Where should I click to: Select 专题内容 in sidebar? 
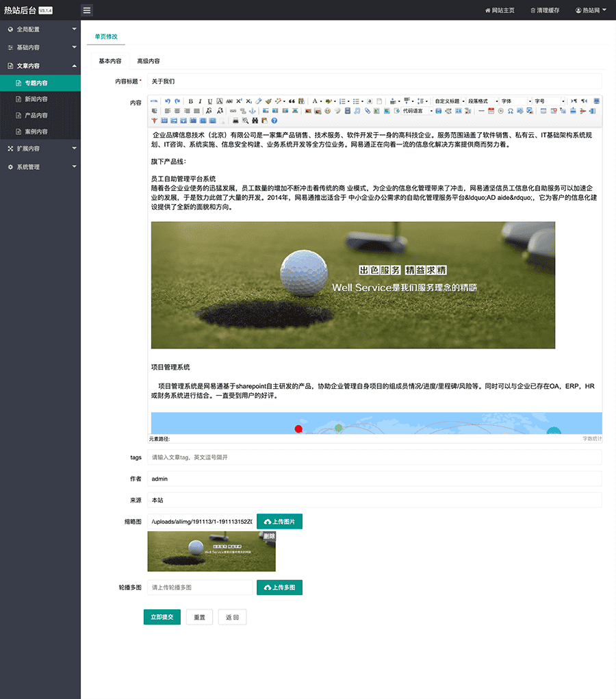click(x=40, y=83)
